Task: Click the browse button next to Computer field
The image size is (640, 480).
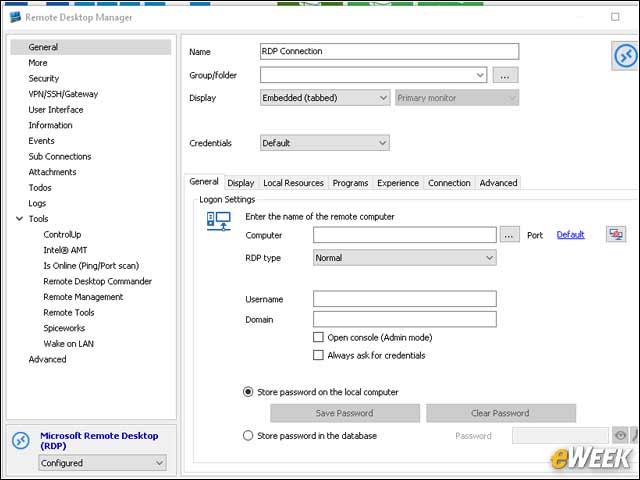Action: [509, 235]
